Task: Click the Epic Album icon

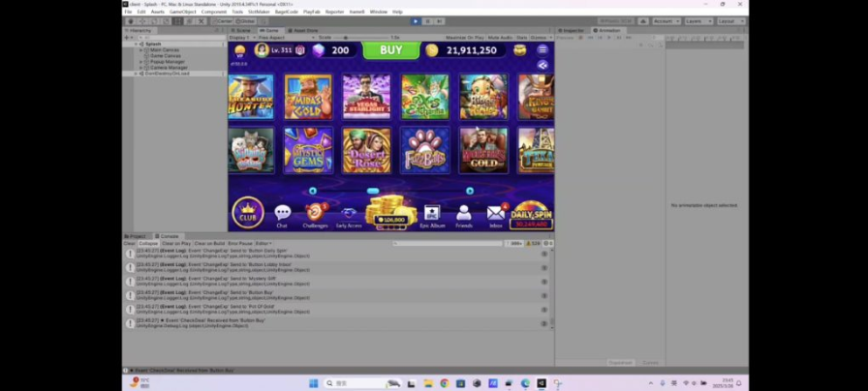Action: [x=431, y=214]
